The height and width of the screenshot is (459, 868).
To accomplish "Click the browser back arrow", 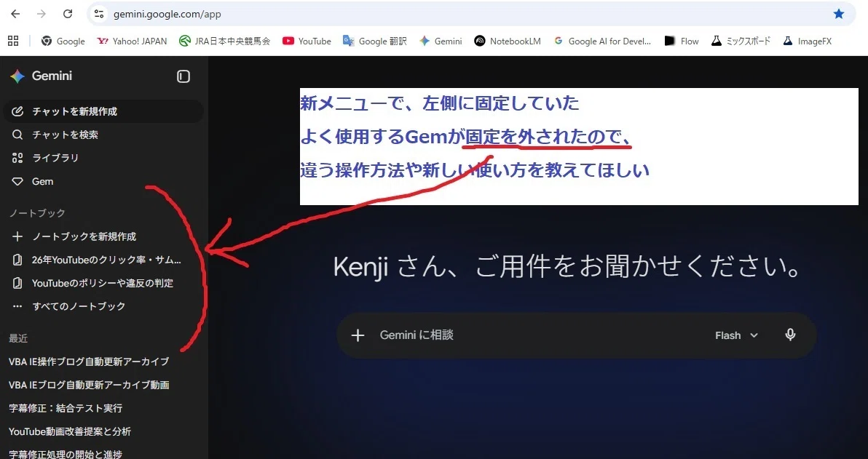I will (x=15, y=14).
